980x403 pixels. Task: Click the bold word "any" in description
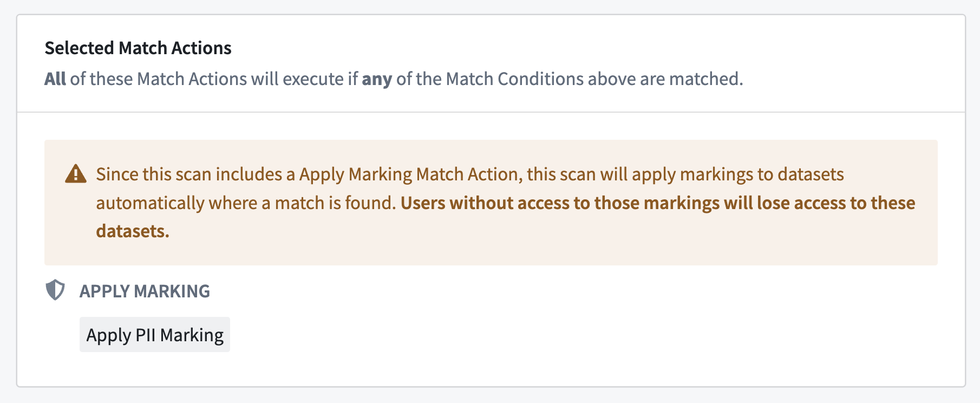pos(377,79)
